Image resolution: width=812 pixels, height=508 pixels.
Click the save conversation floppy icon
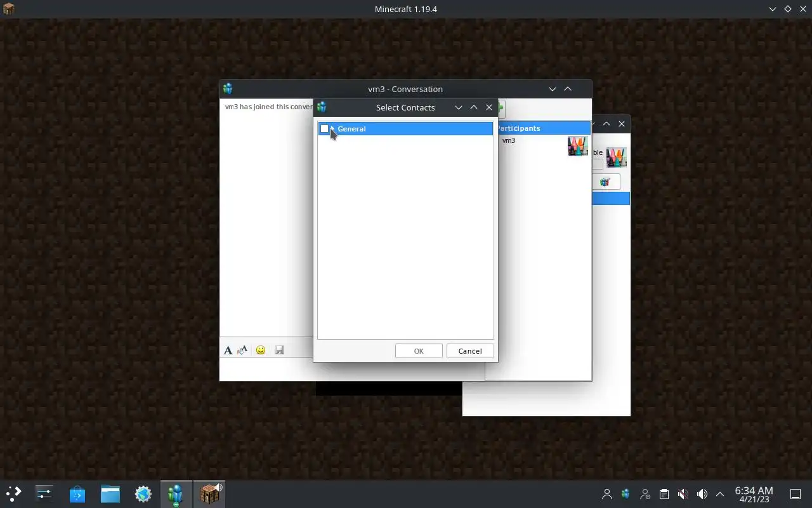[279, 351]
